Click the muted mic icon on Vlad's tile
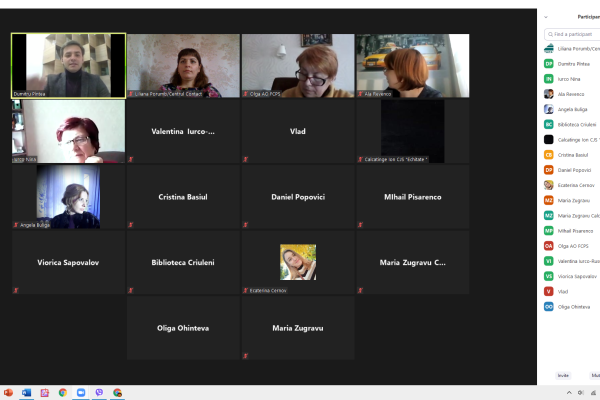This screenshot has width=600, height=400. (246, 159)
